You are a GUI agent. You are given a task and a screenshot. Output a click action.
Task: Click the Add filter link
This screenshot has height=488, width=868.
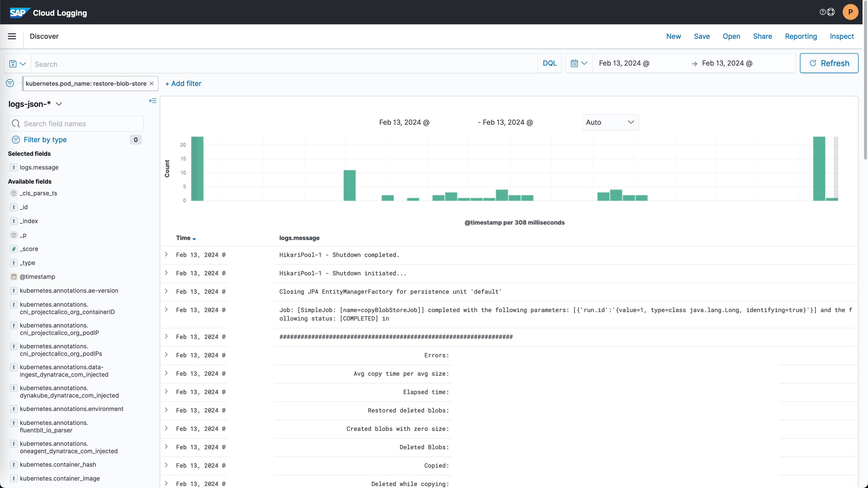[183, 83]
